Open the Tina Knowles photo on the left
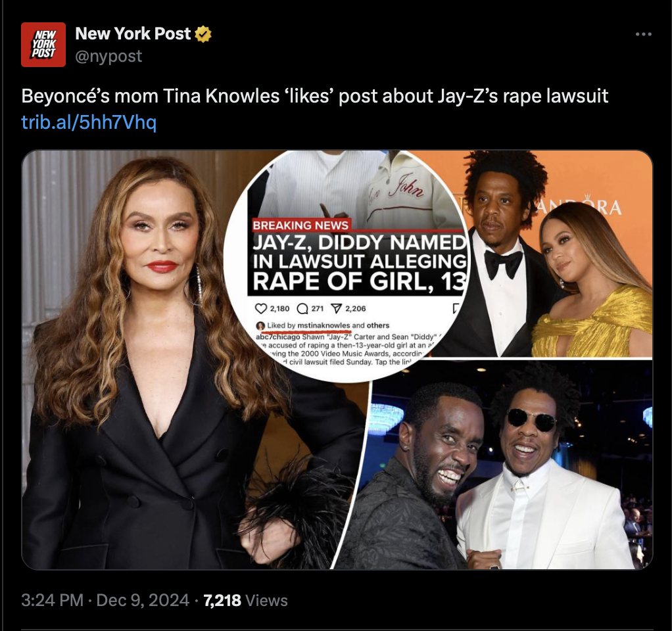The width and height of the screenshot is (672, 631). (129, 360)
